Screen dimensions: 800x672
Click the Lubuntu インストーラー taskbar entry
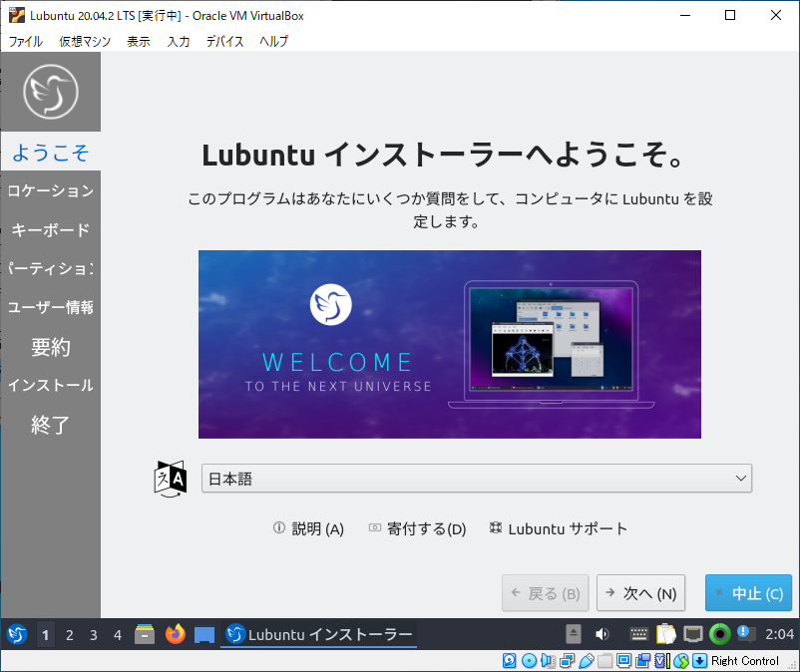pos(319,635)
